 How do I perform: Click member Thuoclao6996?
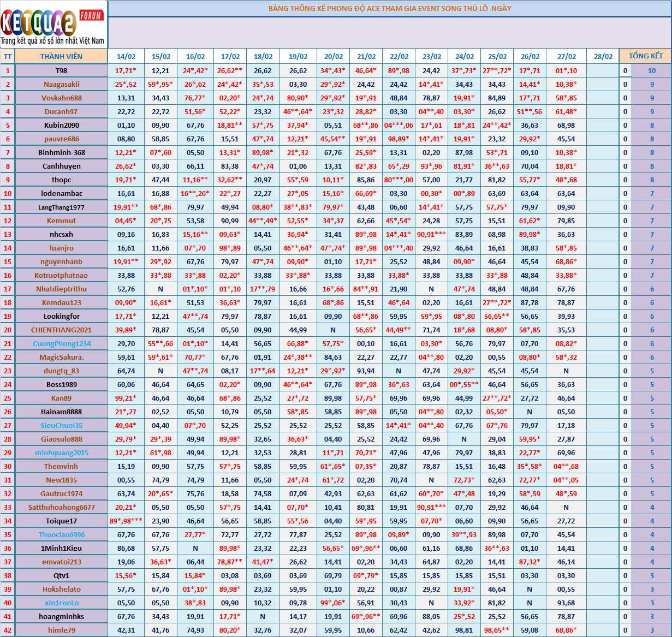61,534
